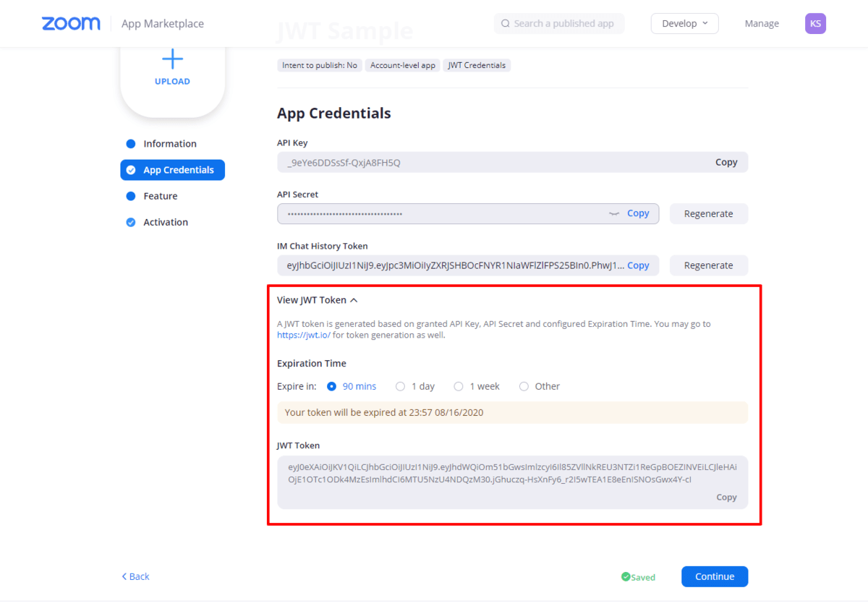The width and height of the screenshot is (868, 606).
Task: Click the Zoom logo
Action: pos(71,24)
